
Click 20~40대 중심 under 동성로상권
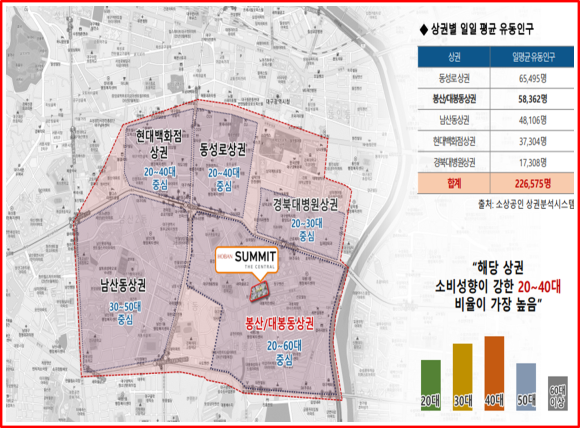pos(224,179)
